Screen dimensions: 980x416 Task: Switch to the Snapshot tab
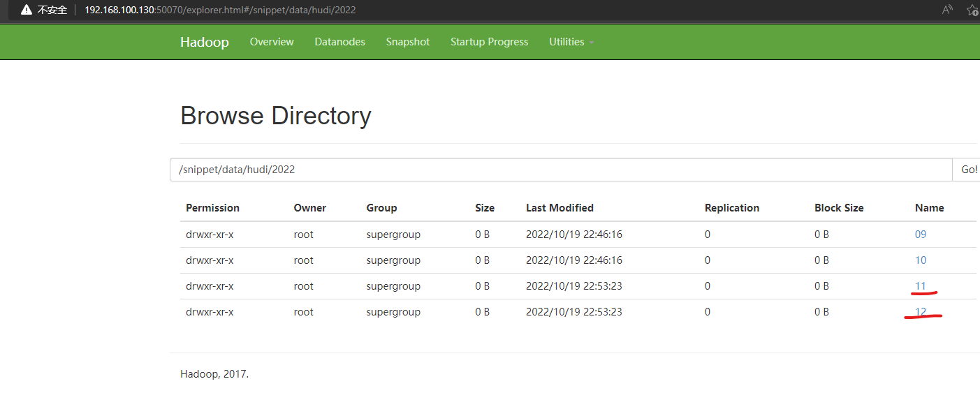click(408, 42)
